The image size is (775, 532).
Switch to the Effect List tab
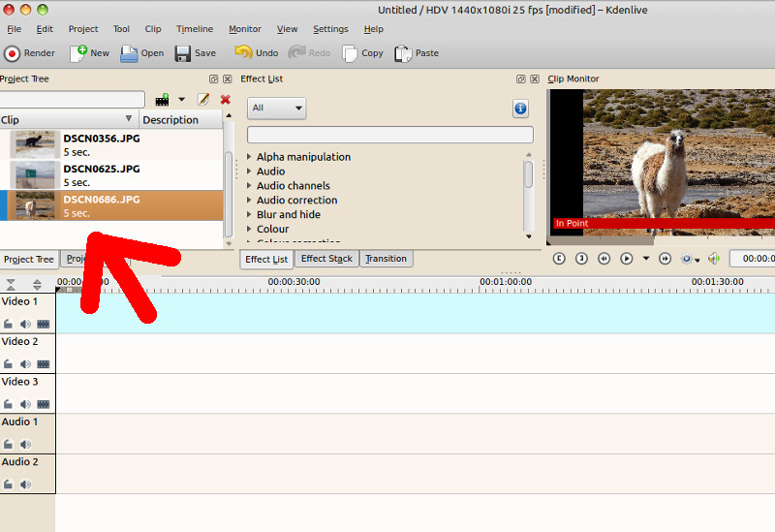pyautogui.click(x=266, y=259)
